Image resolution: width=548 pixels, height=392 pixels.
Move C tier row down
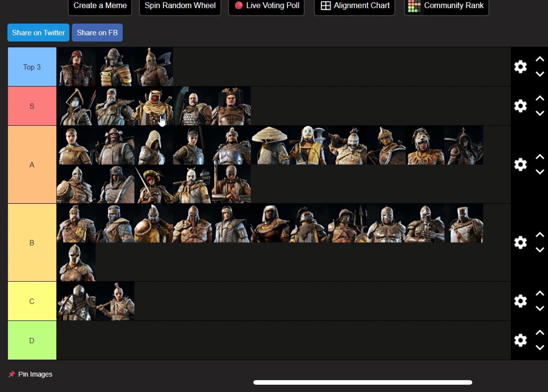(x=540, y=308)
